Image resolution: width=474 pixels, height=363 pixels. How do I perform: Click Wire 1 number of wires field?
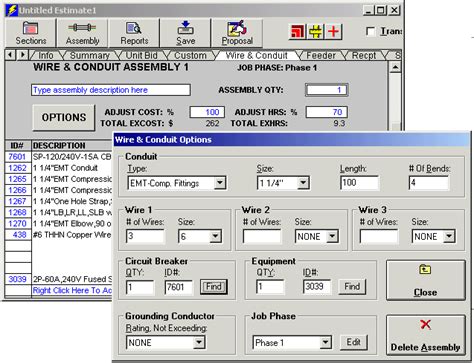(145, 236)
